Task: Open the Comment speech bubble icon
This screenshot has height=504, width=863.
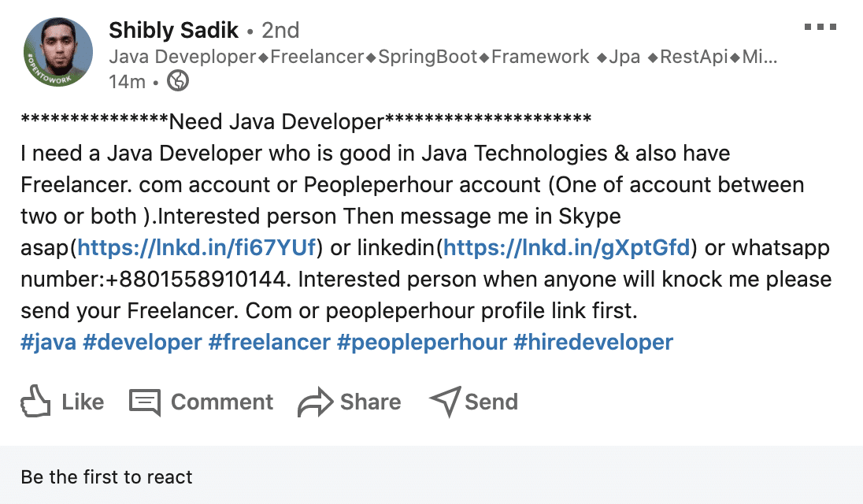Action: point(144,402)
